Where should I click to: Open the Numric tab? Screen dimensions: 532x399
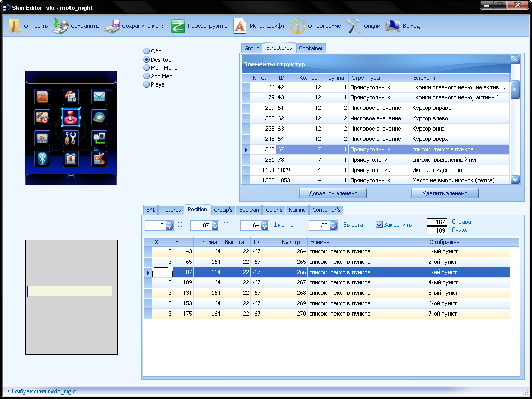click(297, 210)
